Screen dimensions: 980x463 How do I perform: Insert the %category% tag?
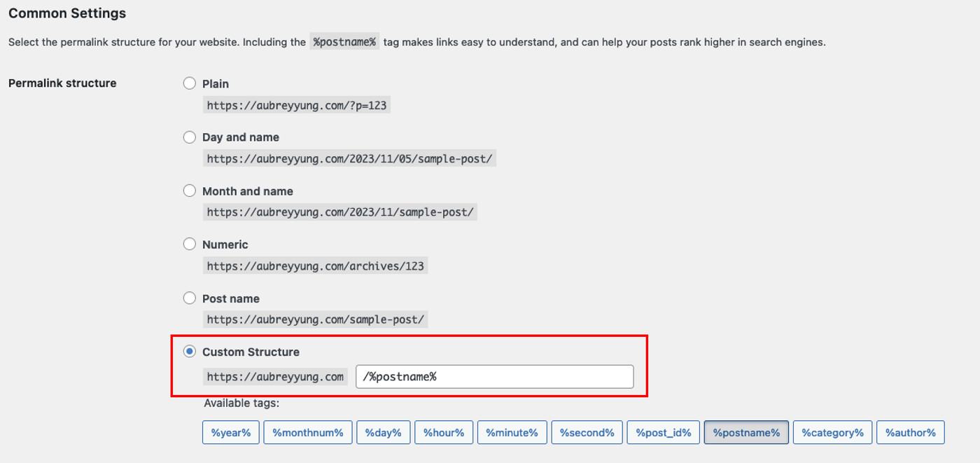(832, 432)
